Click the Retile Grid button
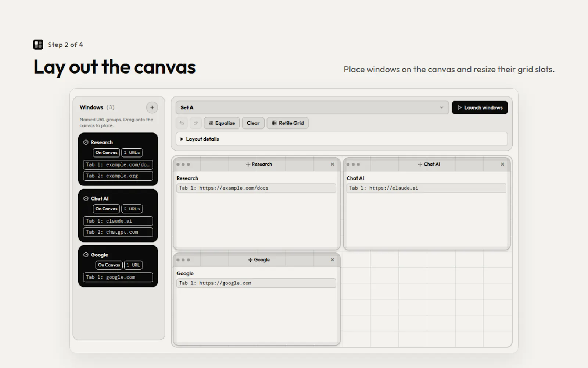The height and width of the screenshot is (368, 588). [288, 123]
